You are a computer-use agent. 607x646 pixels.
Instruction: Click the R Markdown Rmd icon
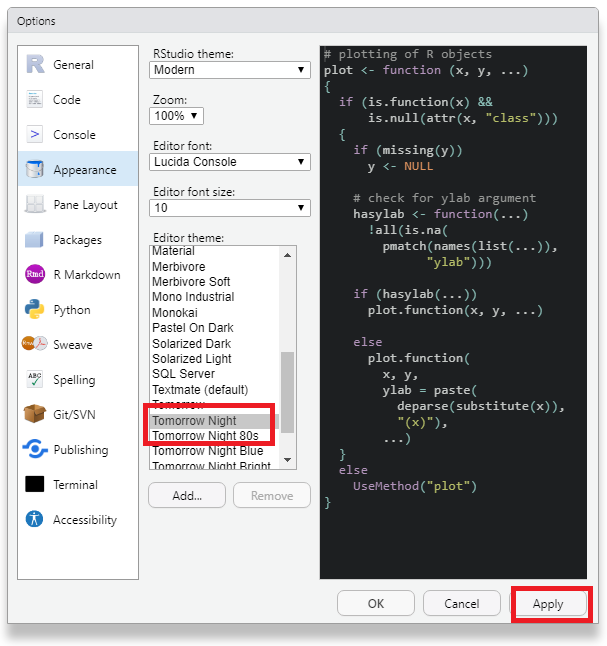[x=35, y=274]
